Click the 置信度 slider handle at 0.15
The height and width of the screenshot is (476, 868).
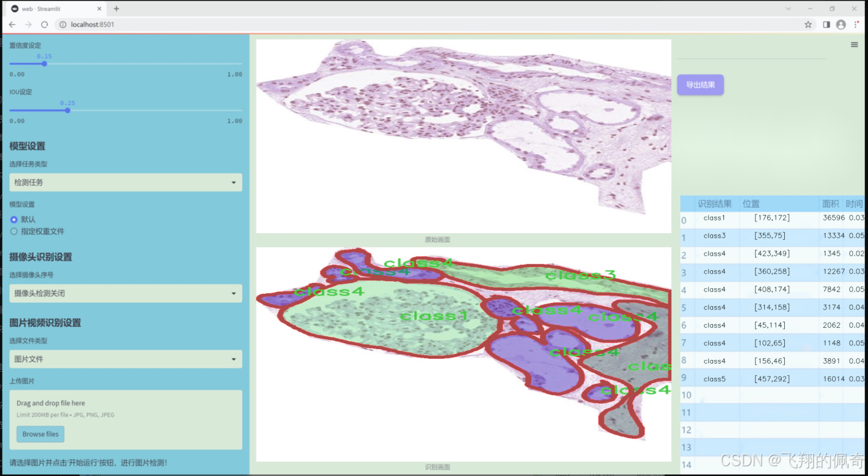coord(44,63)
